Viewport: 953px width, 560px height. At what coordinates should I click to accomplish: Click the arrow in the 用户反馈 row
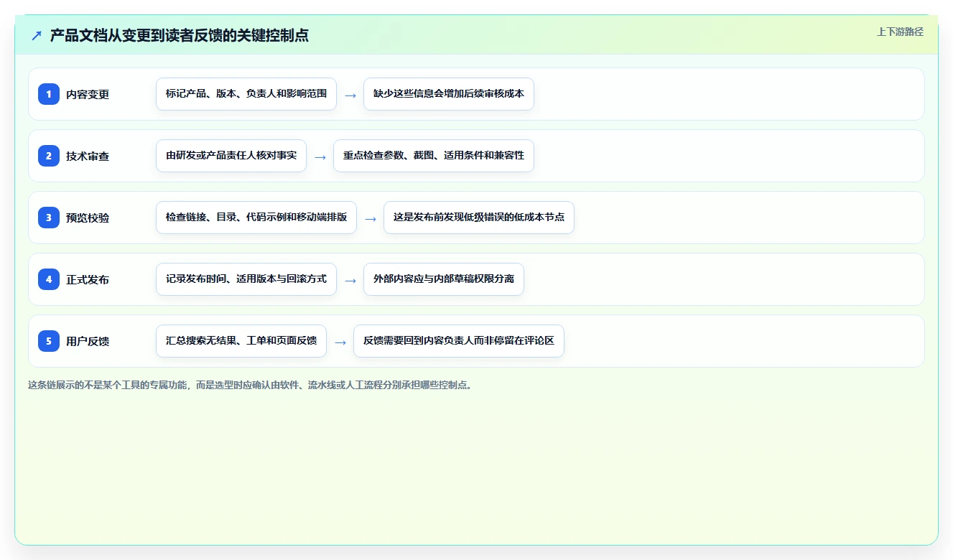tap(340, 342)
